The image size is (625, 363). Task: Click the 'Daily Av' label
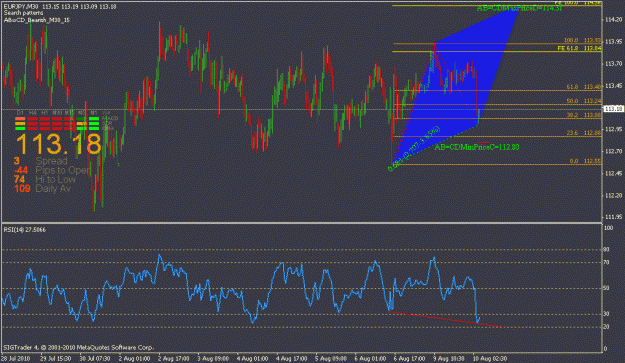point(53,188)
